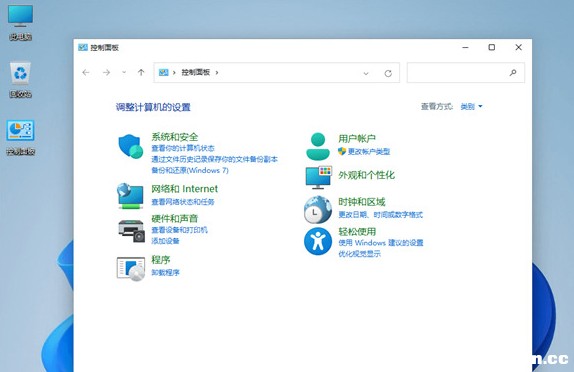Open the Ease of Access icon
Screen dimensions: 574x372
[x=318, y=241]
